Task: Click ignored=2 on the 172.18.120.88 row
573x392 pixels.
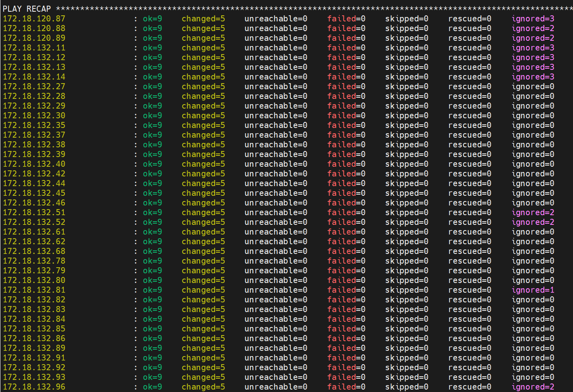Action: click(x=533, y=28)
